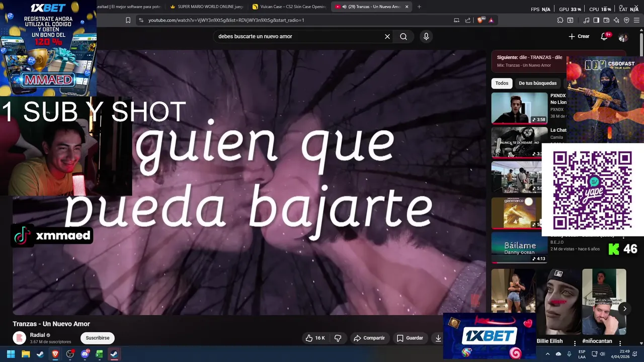Image resolution: width=644 pixels, height=362 pixels.
Task: Click the download arrow icon under the video
Action: (x=438, y=338)
